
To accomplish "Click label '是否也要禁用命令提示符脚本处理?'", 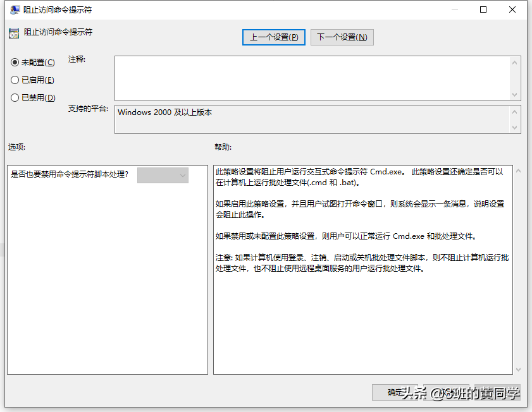I will [x=70, y=174].
